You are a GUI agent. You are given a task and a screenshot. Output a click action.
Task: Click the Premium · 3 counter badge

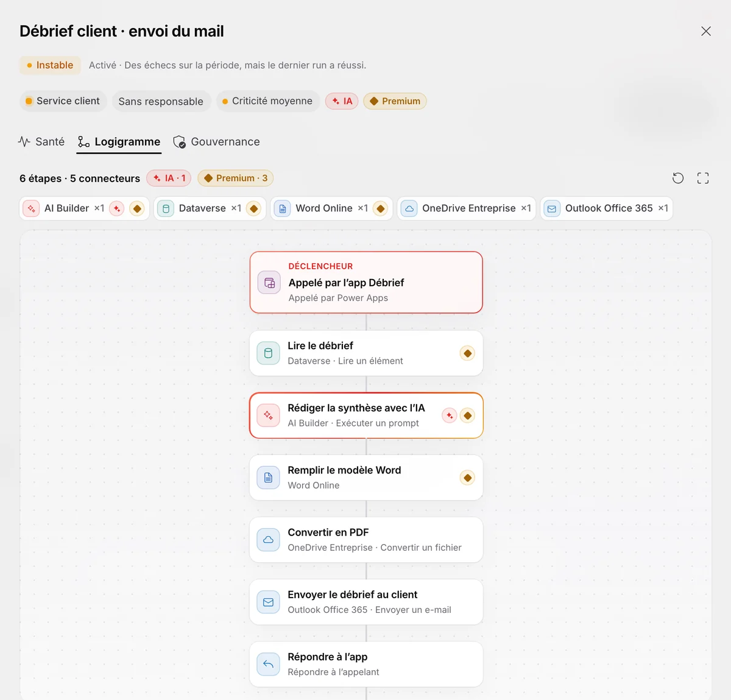235,178
